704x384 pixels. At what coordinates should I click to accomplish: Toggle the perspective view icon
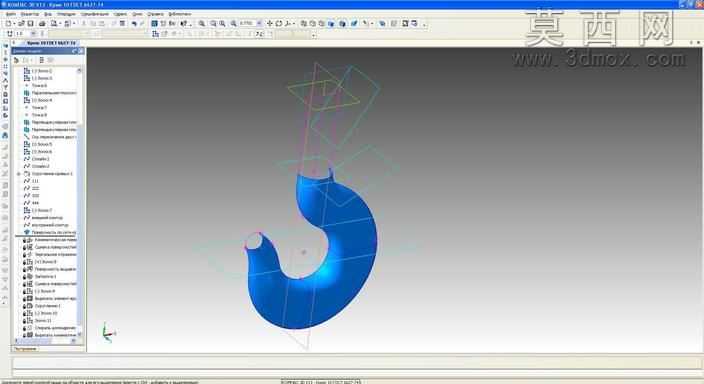tap(354, 23)
